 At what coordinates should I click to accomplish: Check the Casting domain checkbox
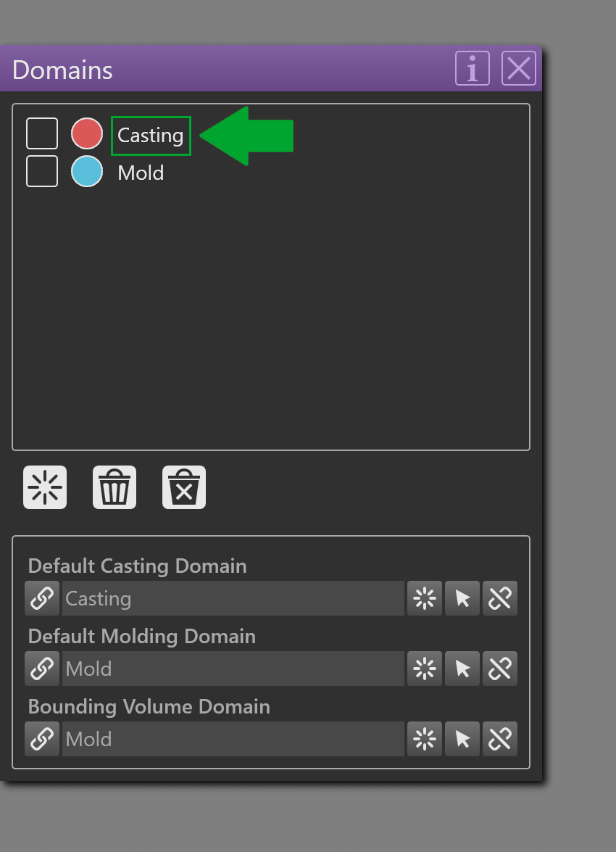(x=42, y=133)
